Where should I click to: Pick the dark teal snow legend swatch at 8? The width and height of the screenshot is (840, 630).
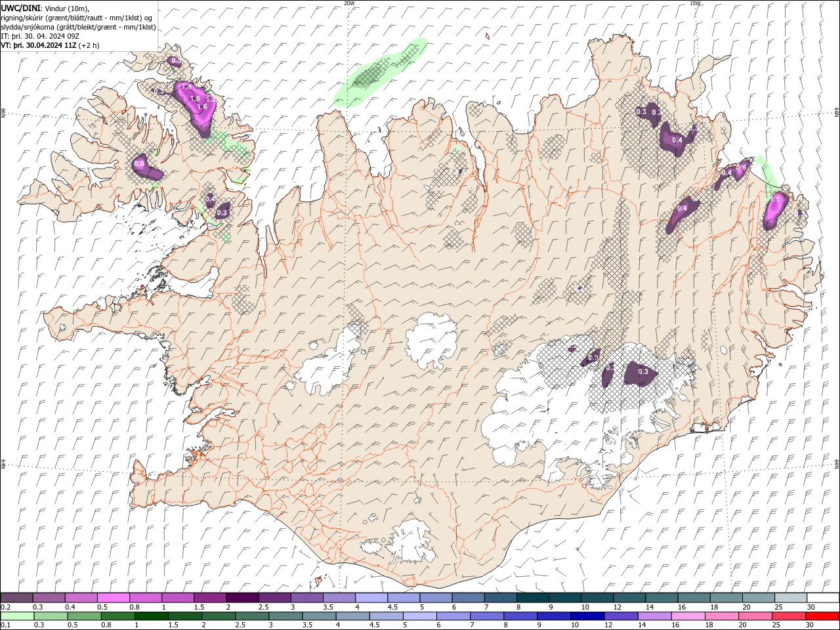point(532,598)
